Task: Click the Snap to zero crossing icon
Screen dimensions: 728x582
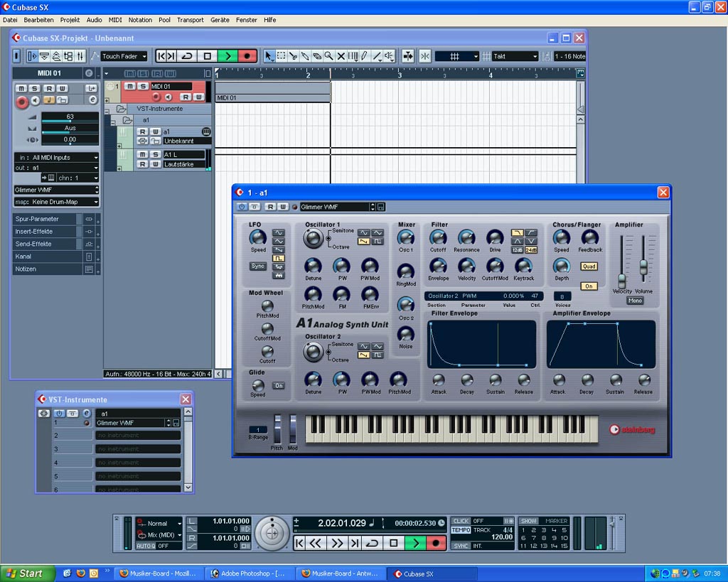Action: click(x=425, y=56)
